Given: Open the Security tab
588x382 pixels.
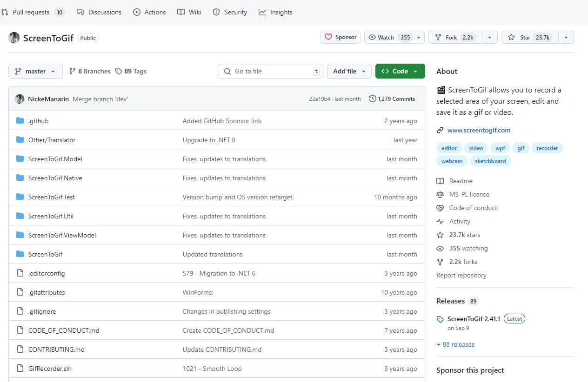Looking at the screenshot, I should coord(230,12).
